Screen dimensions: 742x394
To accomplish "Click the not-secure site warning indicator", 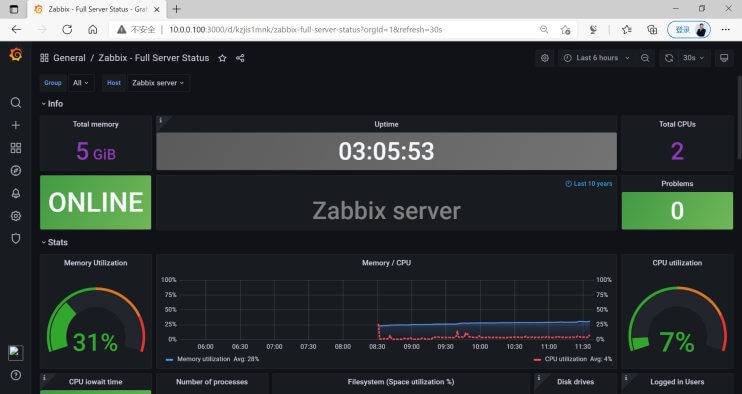I will [x=136, y=30].
